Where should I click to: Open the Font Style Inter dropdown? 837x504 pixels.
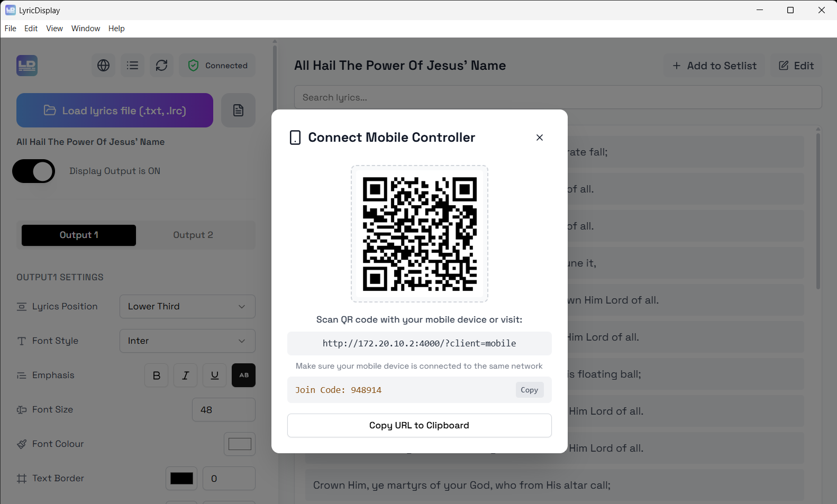point(187,341)
